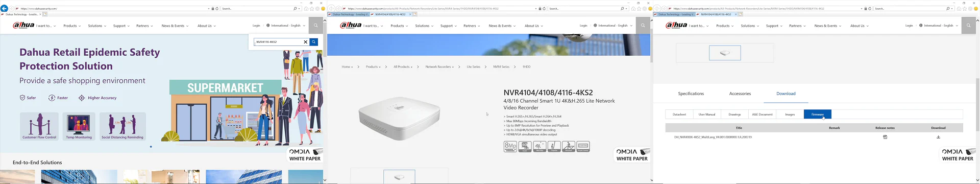Viewport: 980px width, 184px height.
Task: Click into the NVR4116-4KS2 site search field
Action: [279, 42]
